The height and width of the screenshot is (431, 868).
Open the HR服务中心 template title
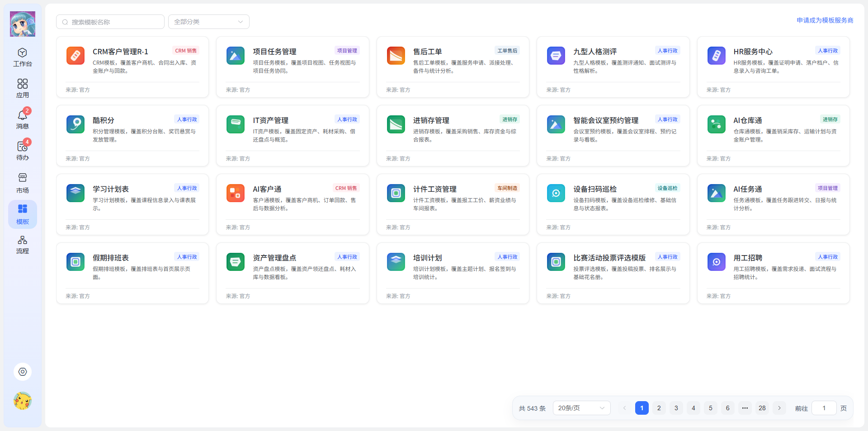[753, 52]
